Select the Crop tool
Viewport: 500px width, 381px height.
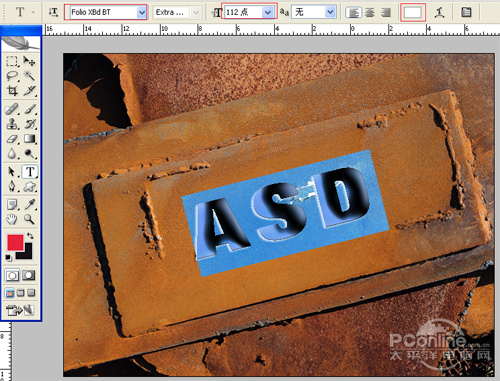click(12, 91)
